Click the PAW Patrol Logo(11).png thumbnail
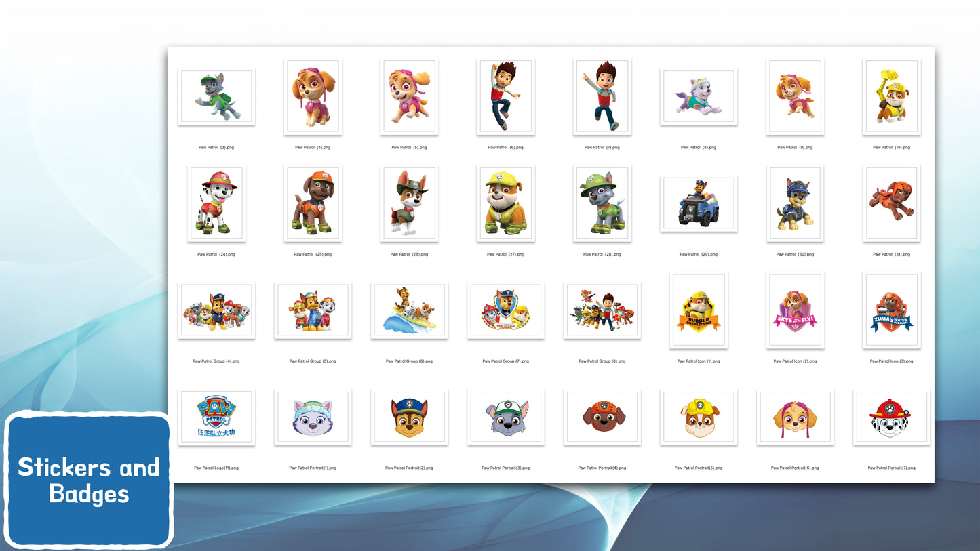This screenshot has height=551, width=980. click(216, 417)
